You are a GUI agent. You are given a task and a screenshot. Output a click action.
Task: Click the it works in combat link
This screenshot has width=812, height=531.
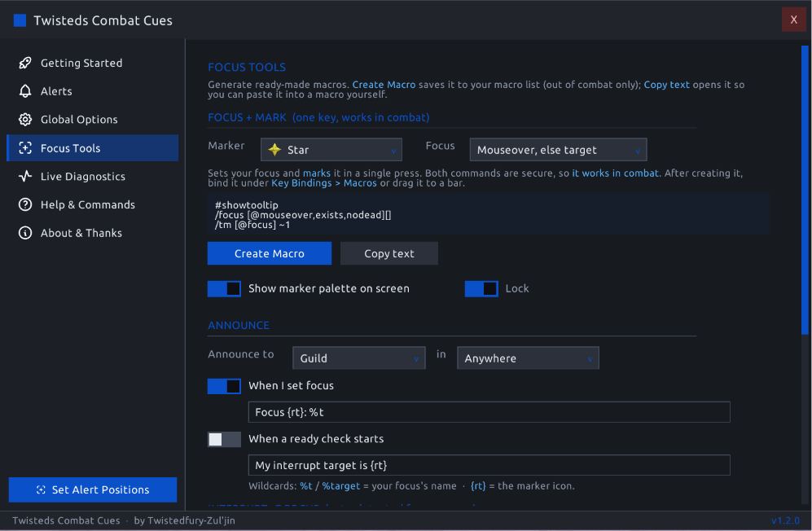coord(615,173)
